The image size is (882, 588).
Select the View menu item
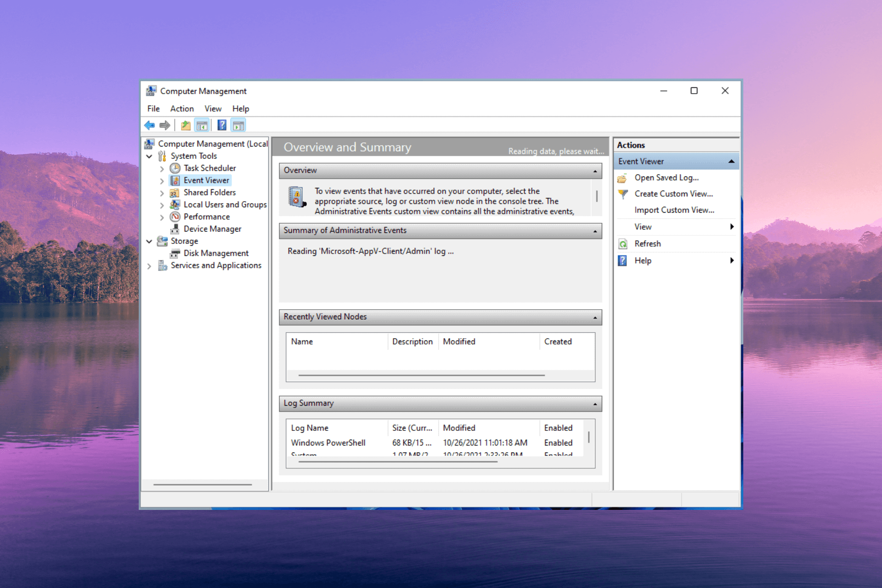pyautogui.click(x=211, y=108)
